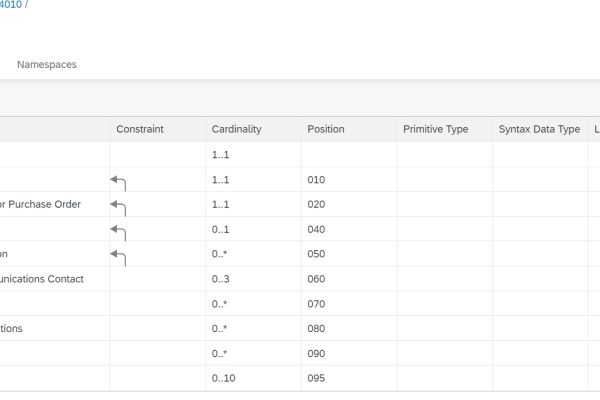The width and height of the screenshot is (600, 400).
Task: Click the constraint arrow icon in position 010 row
Action: (119, 181)
